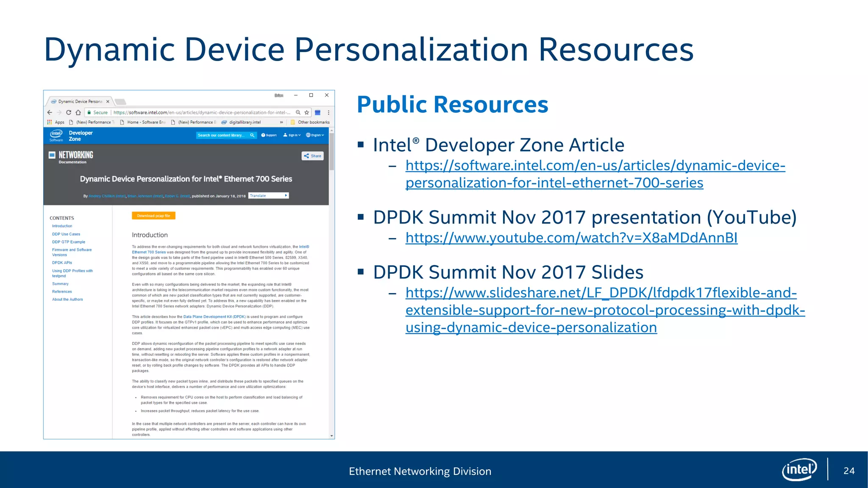Click the browser user name Brian badge
This screenshot has height=488, width=868.
(x=279, y=95)
